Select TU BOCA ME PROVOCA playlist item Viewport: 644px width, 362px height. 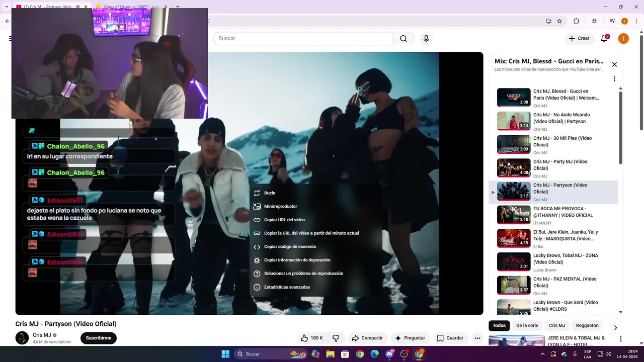(x=553, y=215)
